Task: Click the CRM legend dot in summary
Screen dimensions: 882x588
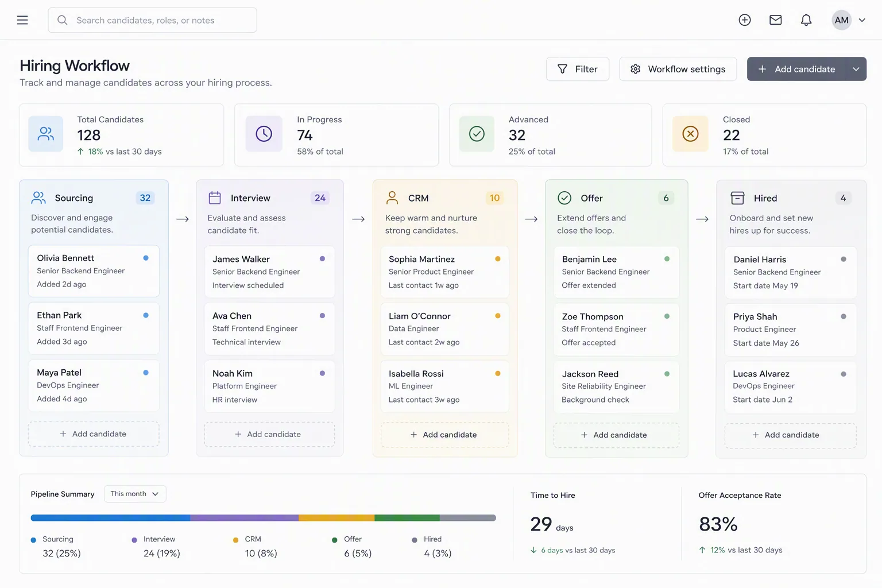Action: click(x=235, y=540)
